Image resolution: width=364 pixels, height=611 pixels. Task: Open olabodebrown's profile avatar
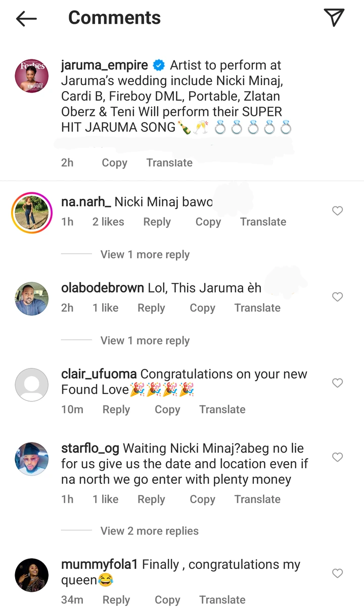(32, 299)
